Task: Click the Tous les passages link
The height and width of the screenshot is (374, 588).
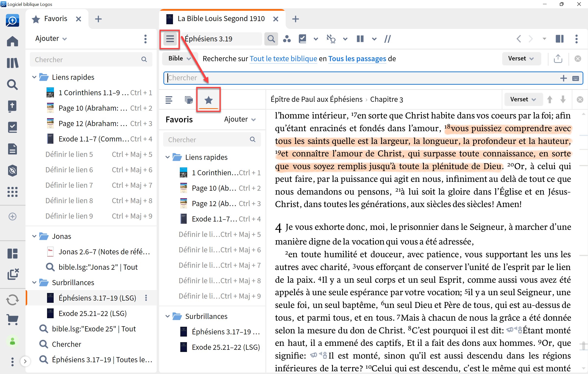Action: tap(357, 59)
